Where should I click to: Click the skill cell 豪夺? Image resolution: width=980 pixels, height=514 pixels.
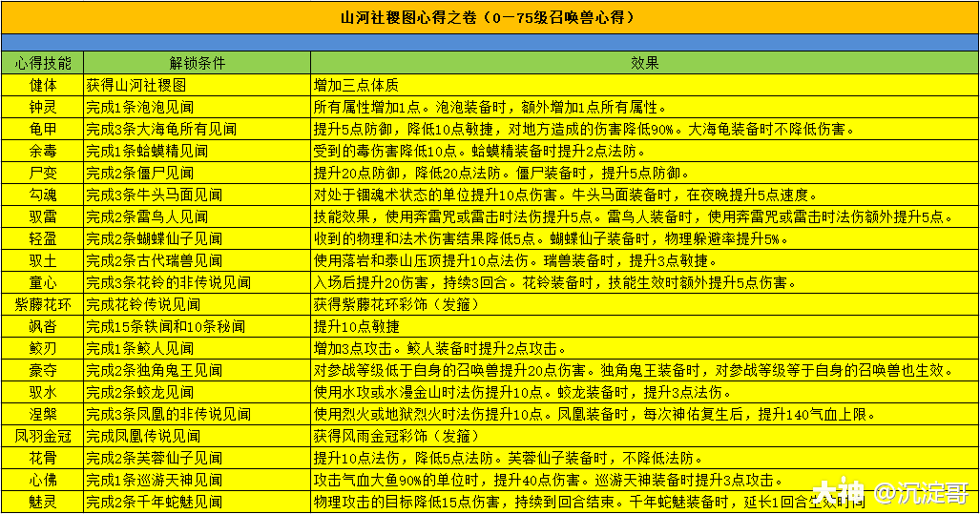43,370
